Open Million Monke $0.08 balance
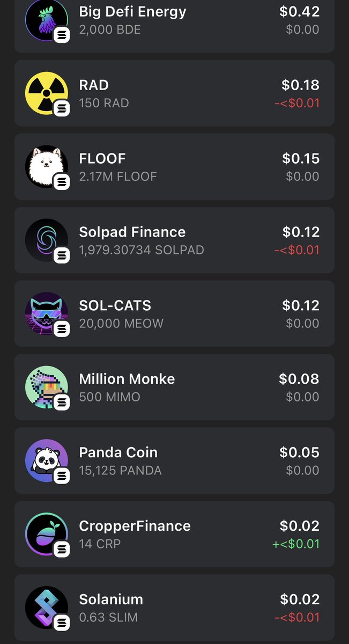This screenshot has width=349, height=644. (299, 379)
